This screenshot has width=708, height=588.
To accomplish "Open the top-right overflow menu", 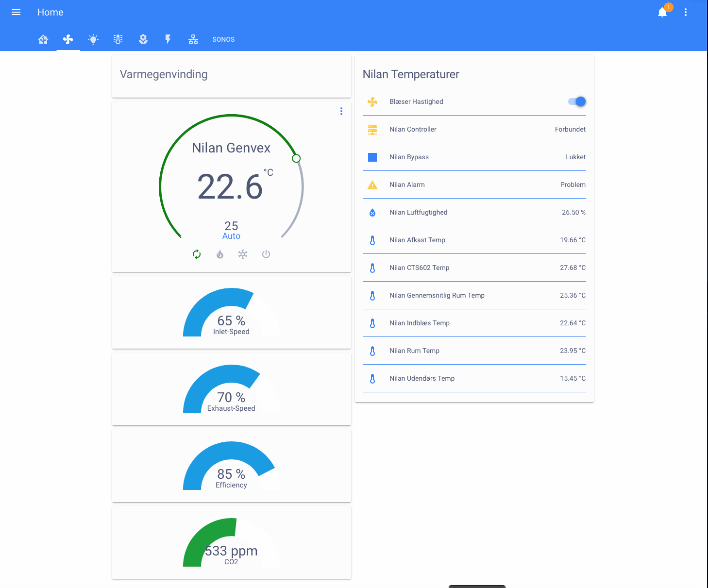I will tap(686, 12).
